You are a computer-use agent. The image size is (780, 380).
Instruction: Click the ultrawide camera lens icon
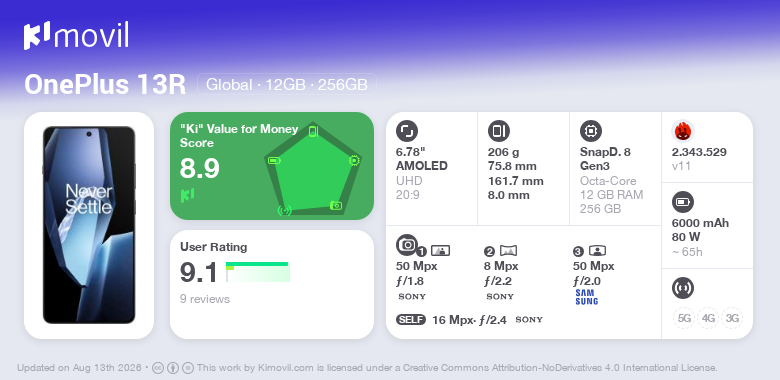508,251
